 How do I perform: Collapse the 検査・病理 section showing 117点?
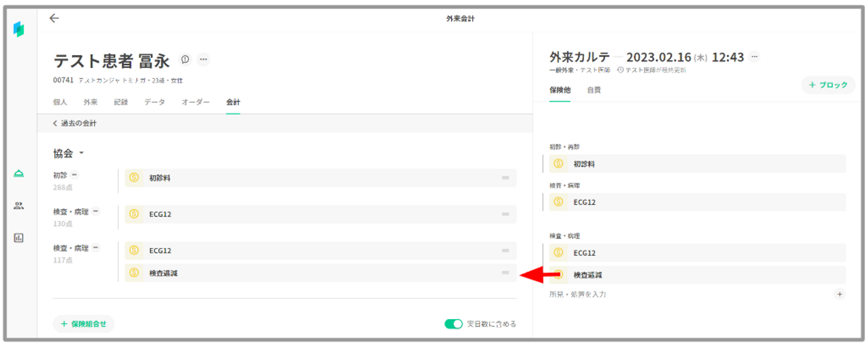pos(96,248)
